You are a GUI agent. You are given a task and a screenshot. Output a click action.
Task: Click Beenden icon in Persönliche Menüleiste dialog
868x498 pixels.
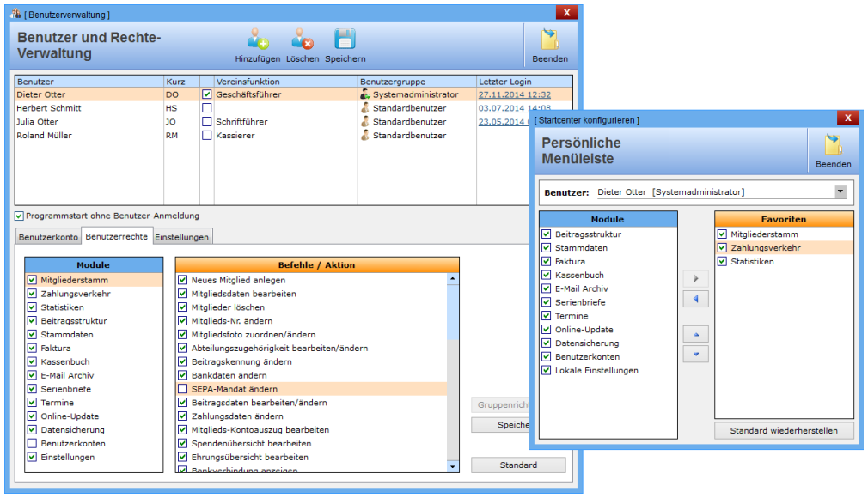pyautogui.click(x=833, y=145)
